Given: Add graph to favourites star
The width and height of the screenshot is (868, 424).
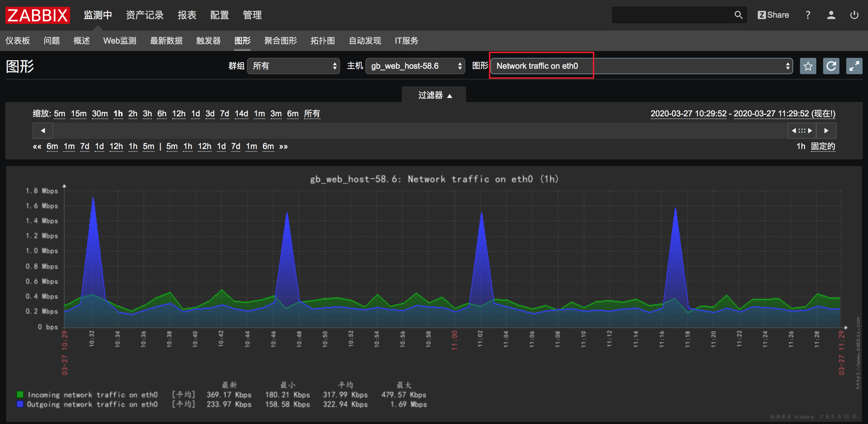Looking at the screenshot, I should (808, 66).
